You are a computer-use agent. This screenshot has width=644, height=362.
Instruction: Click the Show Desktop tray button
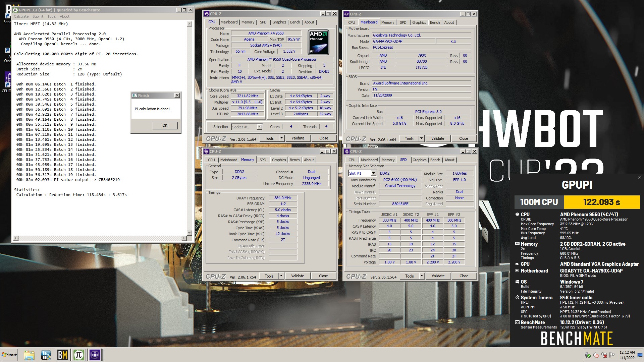pos(640,355)
